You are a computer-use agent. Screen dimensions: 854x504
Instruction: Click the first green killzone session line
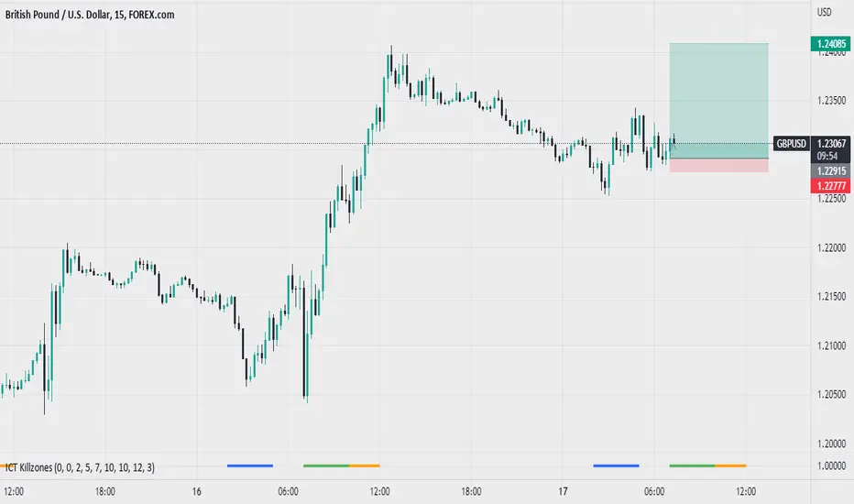coord(326,466)
